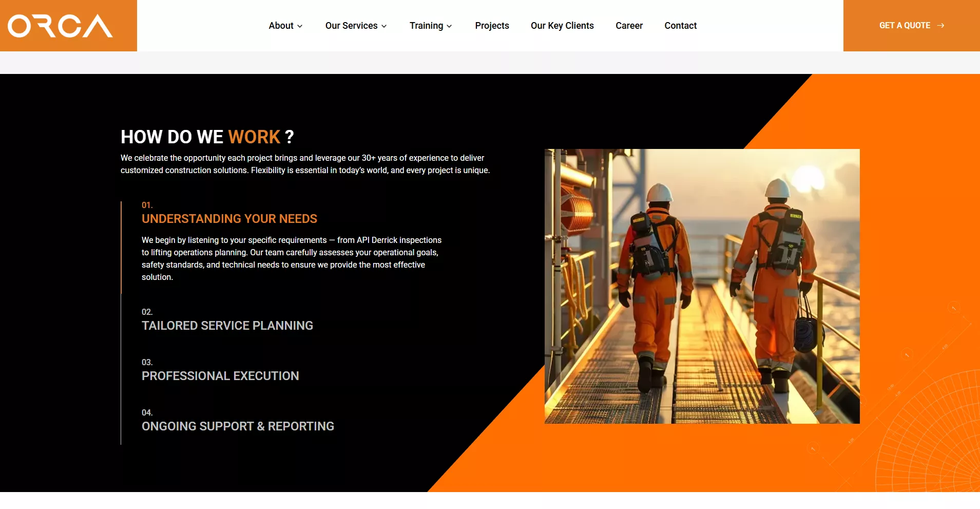Collapse the Understanding Your Needs step

tap(229, 219)
